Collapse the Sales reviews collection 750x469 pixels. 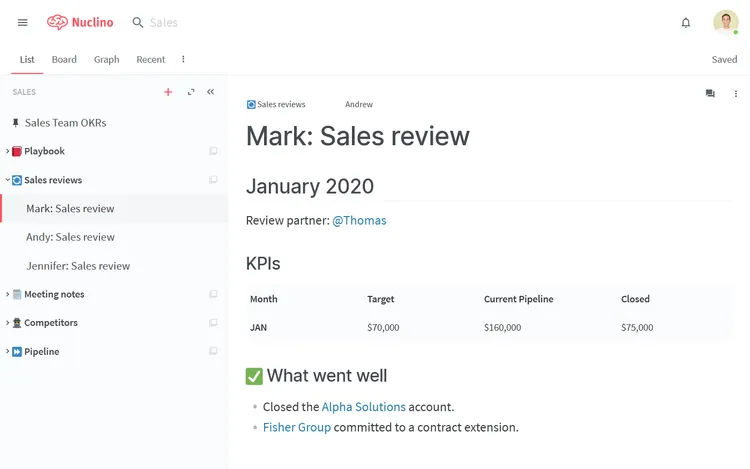(x=8, y=180)
